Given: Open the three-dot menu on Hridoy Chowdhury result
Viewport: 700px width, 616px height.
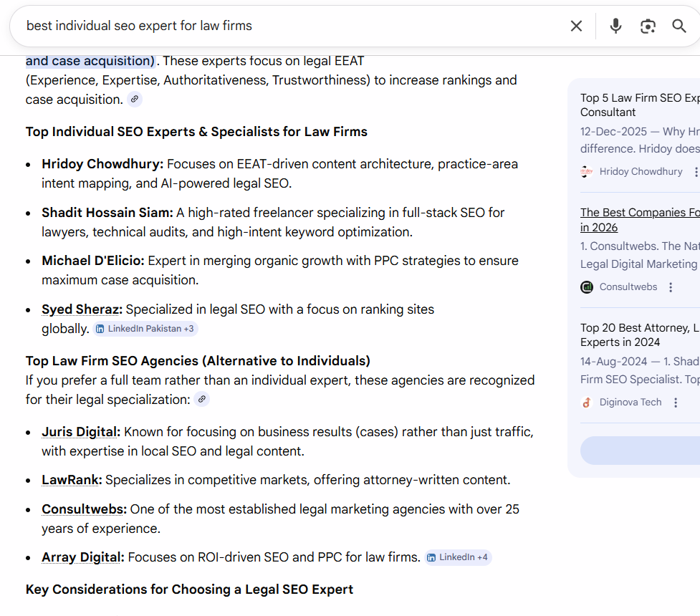Looking at the screenshot, I should click(696, 172).
